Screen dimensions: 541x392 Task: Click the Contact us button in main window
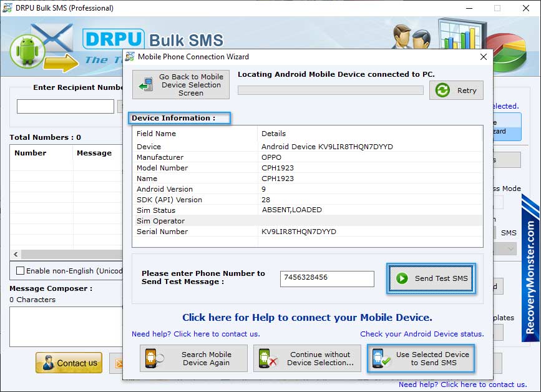click(69, 363)
